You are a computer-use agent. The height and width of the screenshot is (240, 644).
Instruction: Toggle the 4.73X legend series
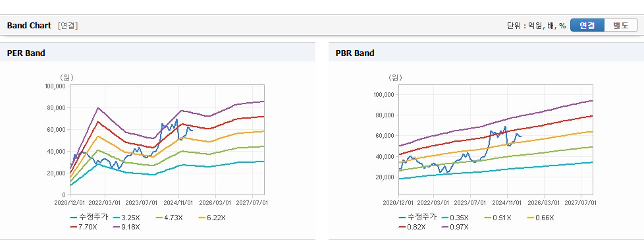[x=169, y=218]
